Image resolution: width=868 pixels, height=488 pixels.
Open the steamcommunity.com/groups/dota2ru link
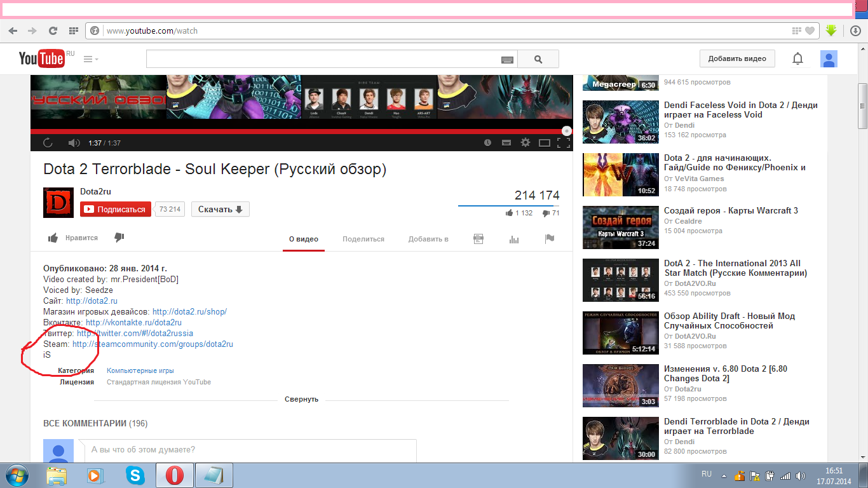(x=153, y=344)
